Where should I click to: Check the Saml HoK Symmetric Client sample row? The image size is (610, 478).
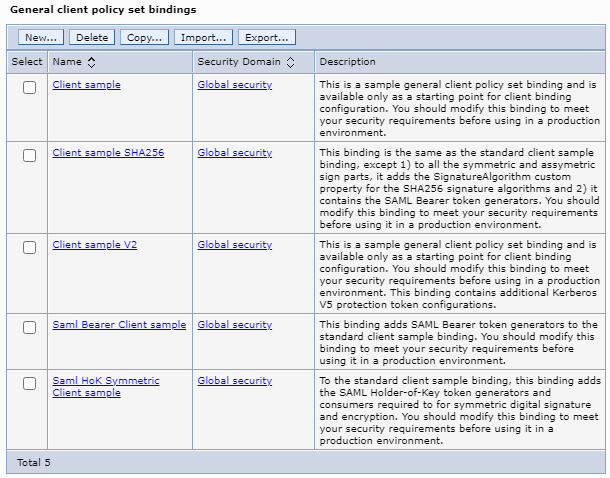pyautogui.click(x=30, y=383)
